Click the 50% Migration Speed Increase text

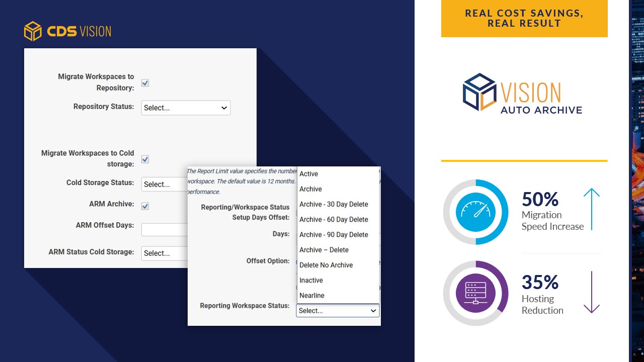(x=552, y=211)
